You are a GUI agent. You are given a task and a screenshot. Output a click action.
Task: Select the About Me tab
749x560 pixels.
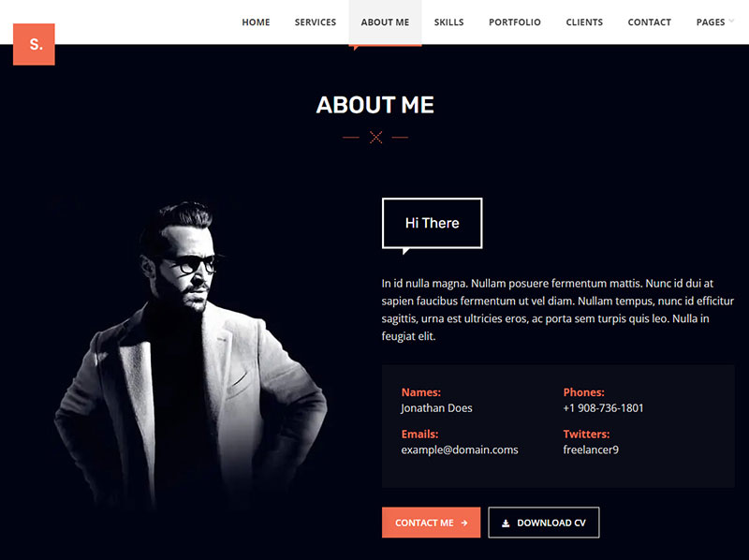(x=385, y=22)
